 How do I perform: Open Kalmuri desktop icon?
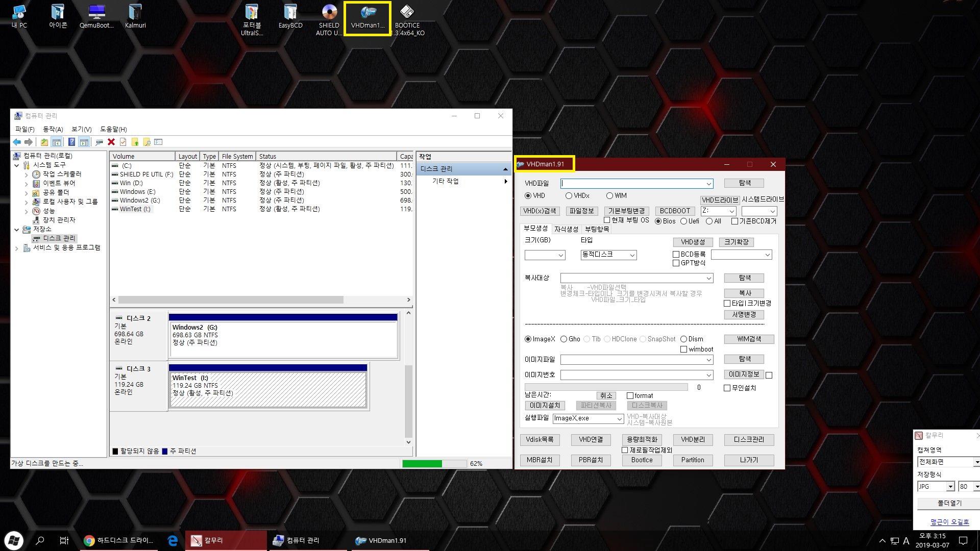(135, 17)
